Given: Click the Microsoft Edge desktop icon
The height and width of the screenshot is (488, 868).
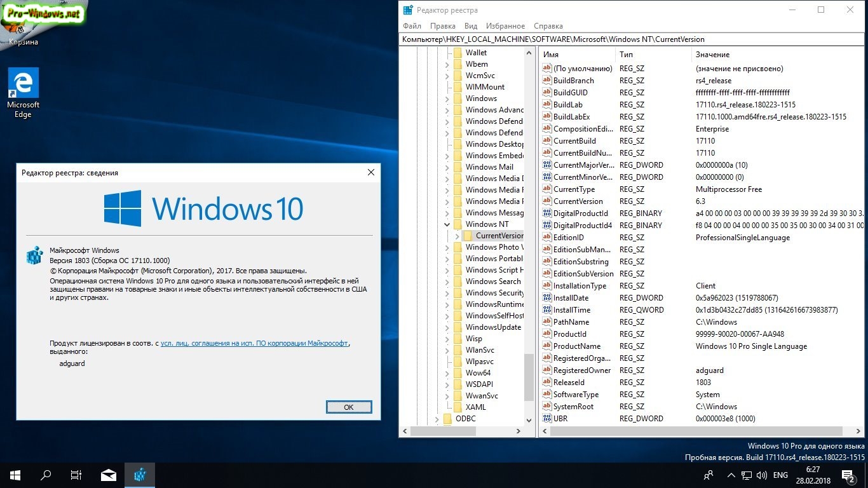Looking at the screenshot, I should (x=23, y=92).
